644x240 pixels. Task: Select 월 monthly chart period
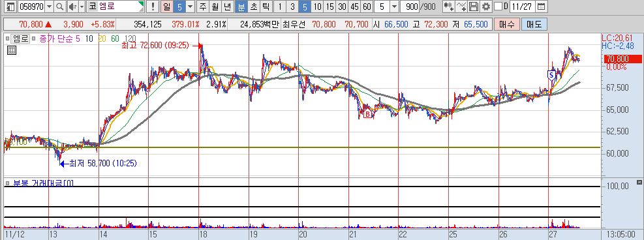(x=215, y=7)
